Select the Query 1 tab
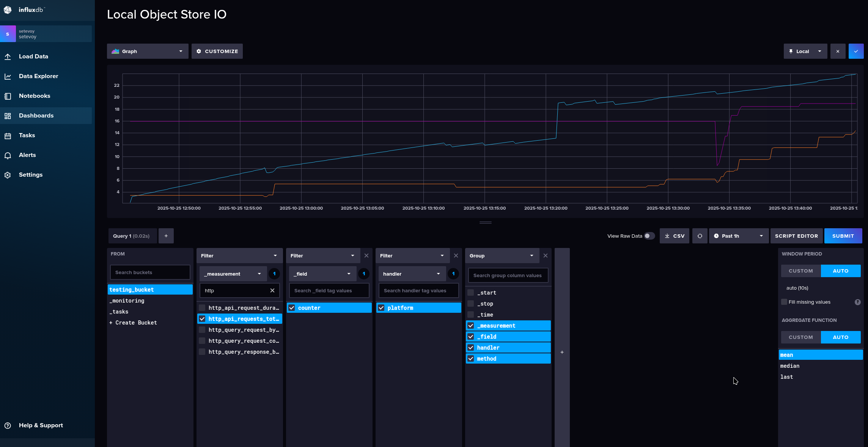The width and height of the screenshot is (868, 447). (131, 236)
